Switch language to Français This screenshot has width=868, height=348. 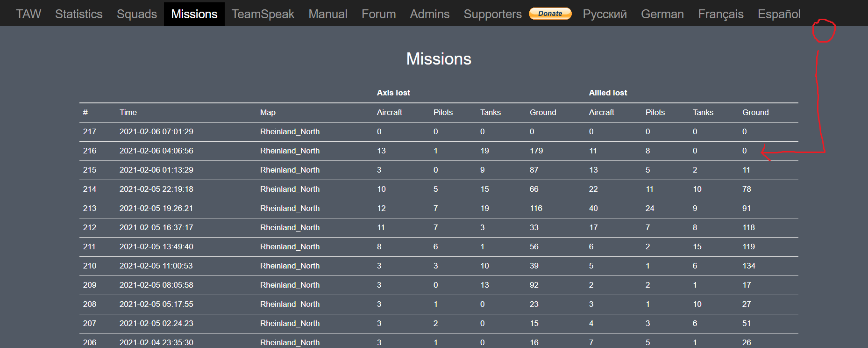(721, 14)
